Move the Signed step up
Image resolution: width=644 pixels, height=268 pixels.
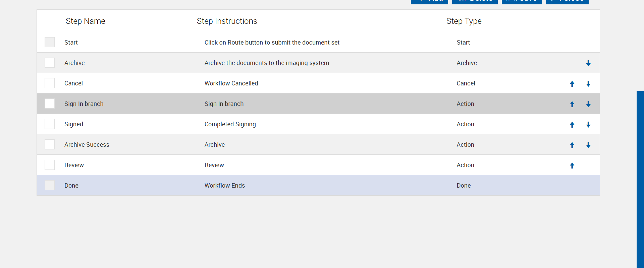[x=572, y=125]
